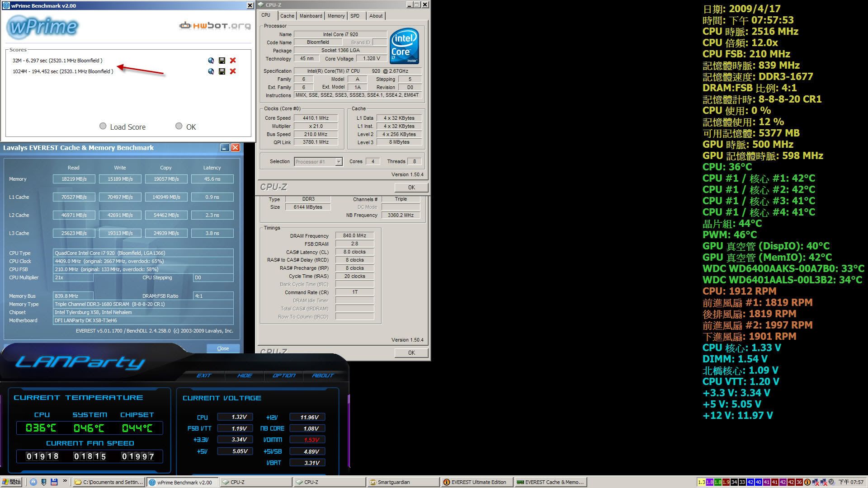Open the Start menu button
The image size is (868, 488).
click(11, 482)
